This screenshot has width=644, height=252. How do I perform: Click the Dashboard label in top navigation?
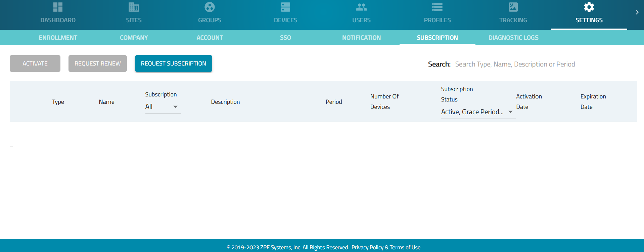pos(58,20)
